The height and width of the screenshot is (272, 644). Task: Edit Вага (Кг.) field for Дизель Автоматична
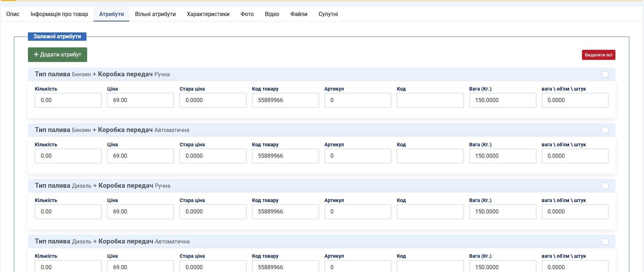tap(502, 266)
